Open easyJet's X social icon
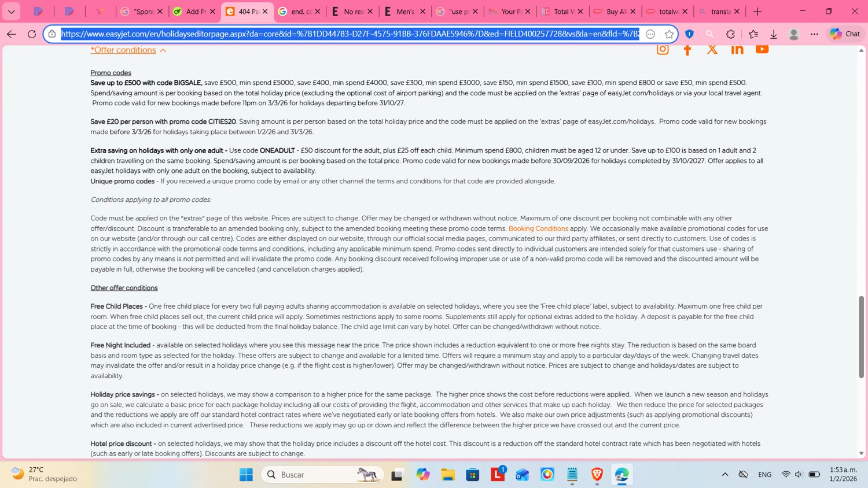868x488 pixels. (x=712, y=50)
